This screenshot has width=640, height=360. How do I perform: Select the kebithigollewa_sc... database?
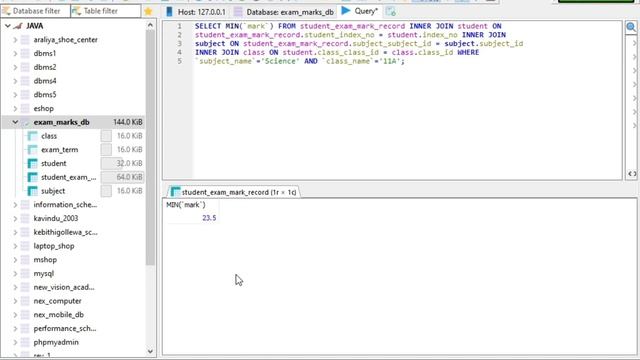65,232
